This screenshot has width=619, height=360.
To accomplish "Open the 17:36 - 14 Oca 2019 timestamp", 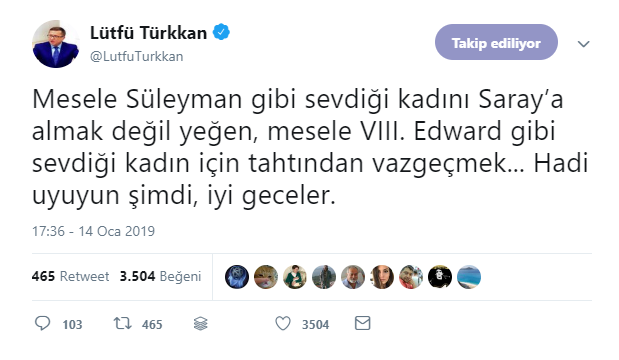I will tap(93, 231).
